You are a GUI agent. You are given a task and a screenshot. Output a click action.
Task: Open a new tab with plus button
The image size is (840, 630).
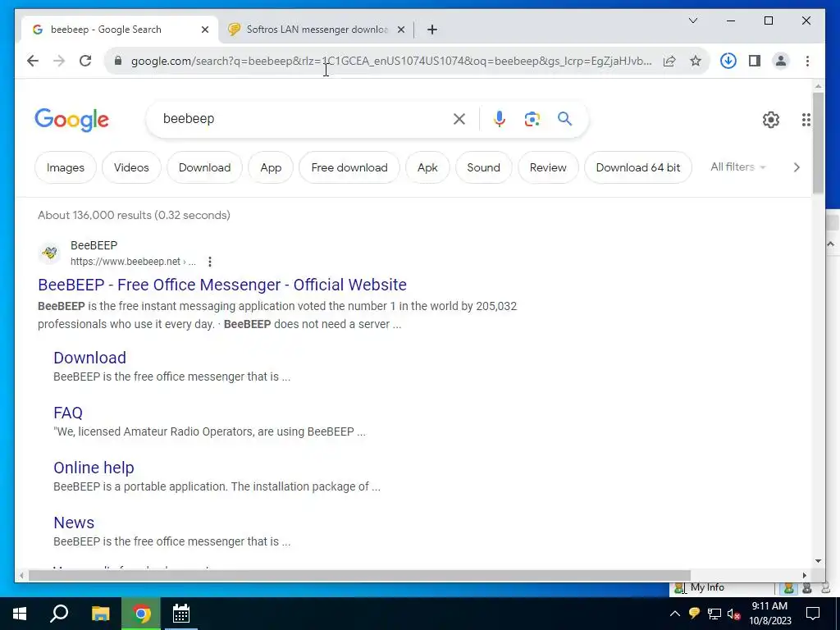432,30
